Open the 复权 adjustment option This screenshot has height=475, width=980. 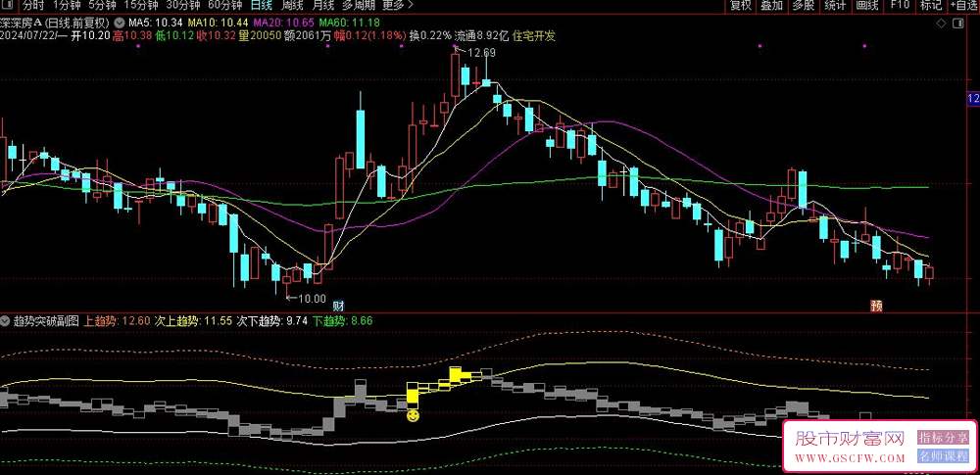tap(740, 6)
